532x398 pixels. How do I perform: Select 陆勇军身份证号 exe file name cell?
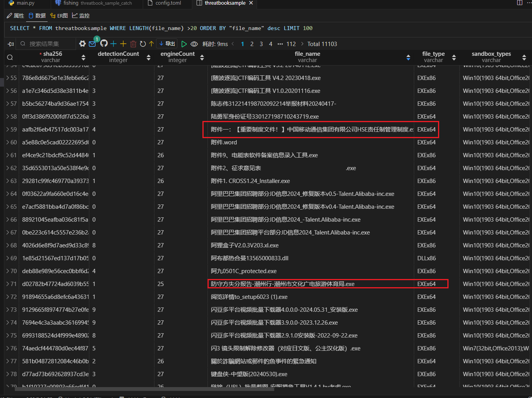point(311,117)
